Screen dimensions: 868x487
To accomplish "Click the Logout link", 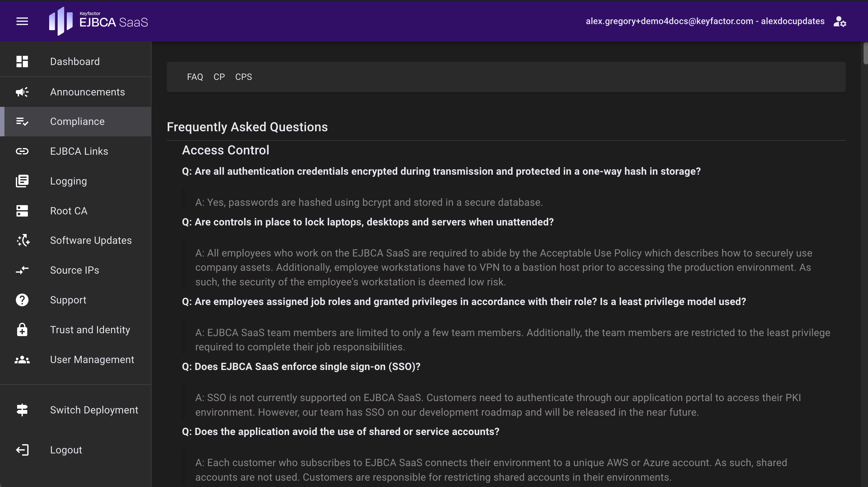I will tap(66, 450).
